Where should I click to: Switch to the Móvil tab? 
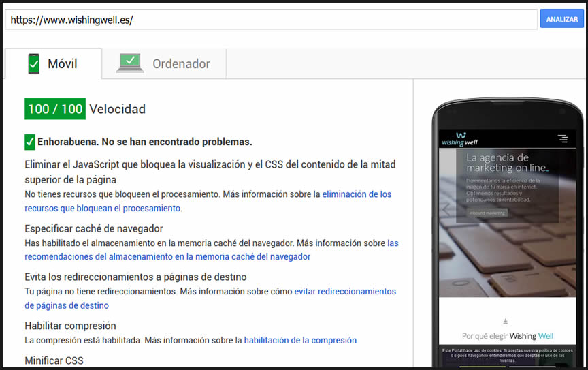tap(53, 64)
